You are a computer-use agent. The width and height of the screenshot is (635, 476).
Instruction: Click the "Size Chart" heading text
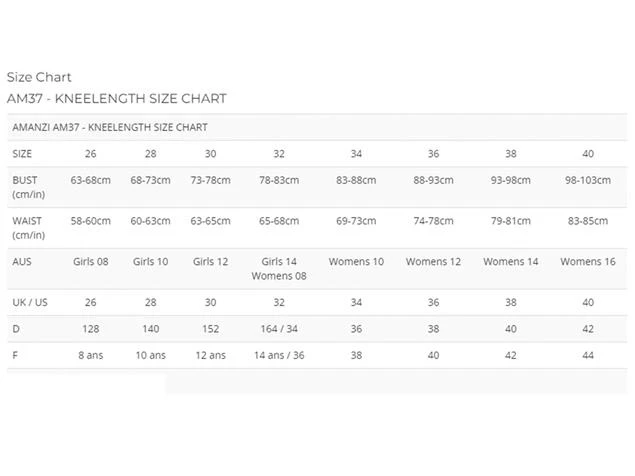[39, 77]
